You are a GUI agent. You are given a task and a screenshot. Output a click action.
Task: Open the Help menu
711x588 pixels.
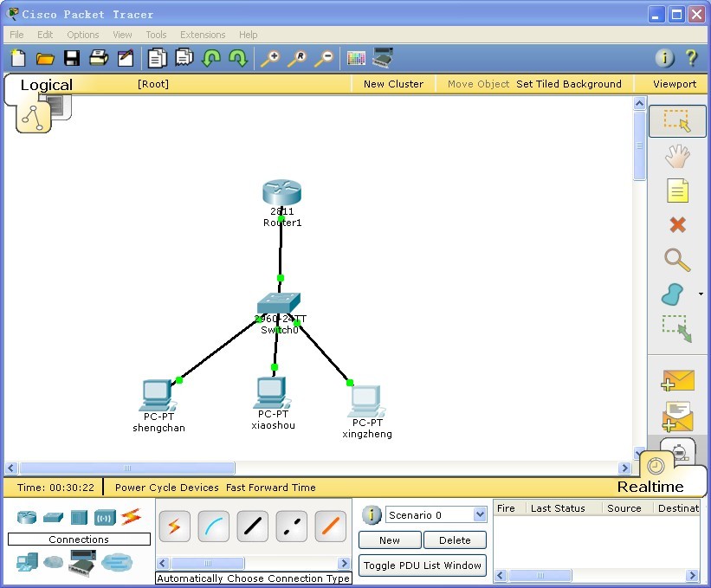pyautogui.click(x=248, y=35)
